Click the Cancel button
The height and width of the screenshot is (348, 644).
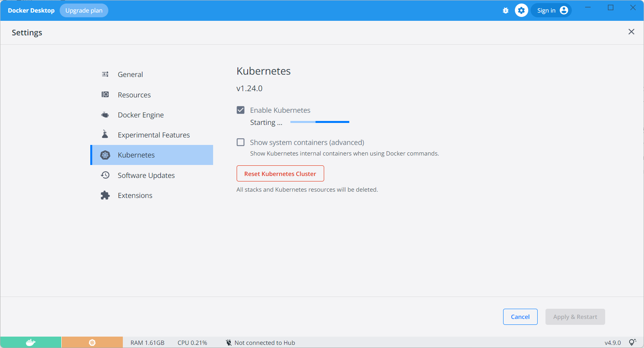(x=520, y=317)
